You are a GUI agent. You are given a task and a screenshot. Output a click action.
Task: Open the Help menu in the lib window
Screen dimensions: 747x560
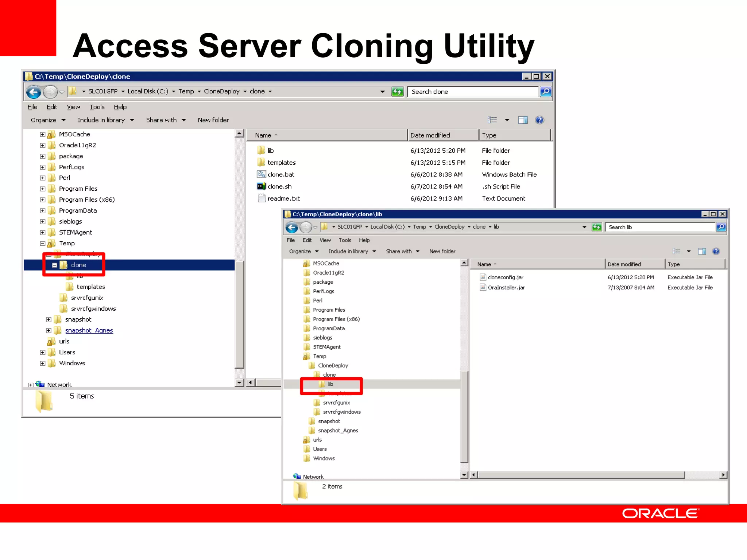pyautogui.click(x=364, y=240)
